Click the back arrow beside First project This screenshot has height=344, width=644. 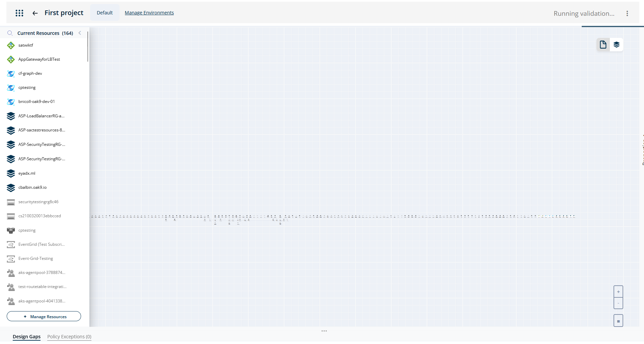(x=35, y=13)
